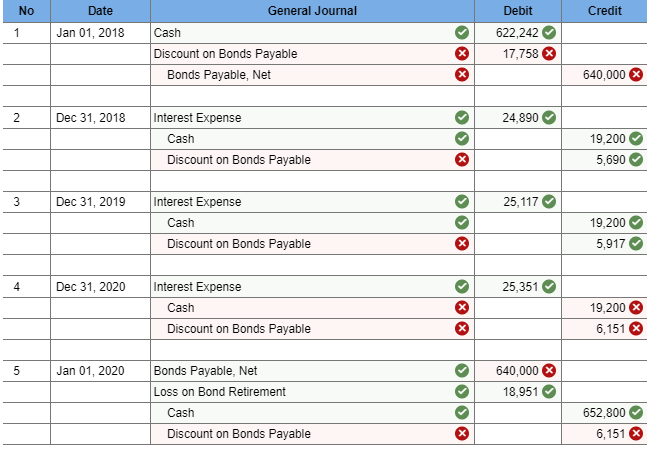Click the General Journal column header
Viewport: 647px width, 449px height.
pos(312,11)
